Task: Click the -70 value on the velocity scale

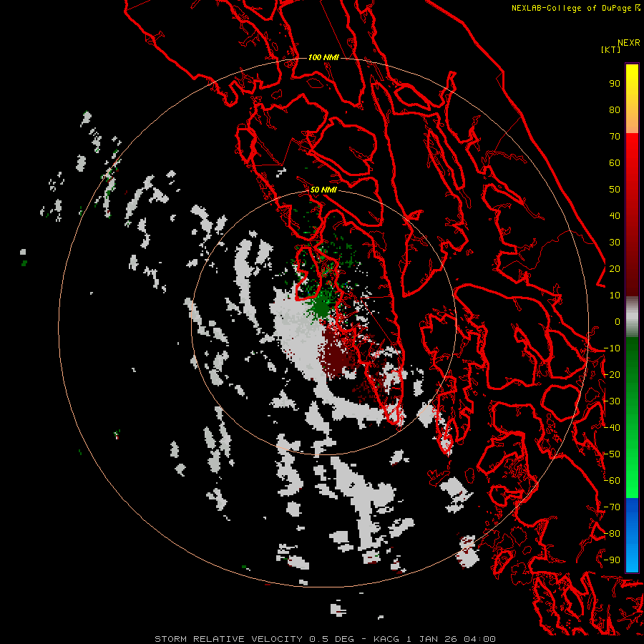Action: (612, 507)
